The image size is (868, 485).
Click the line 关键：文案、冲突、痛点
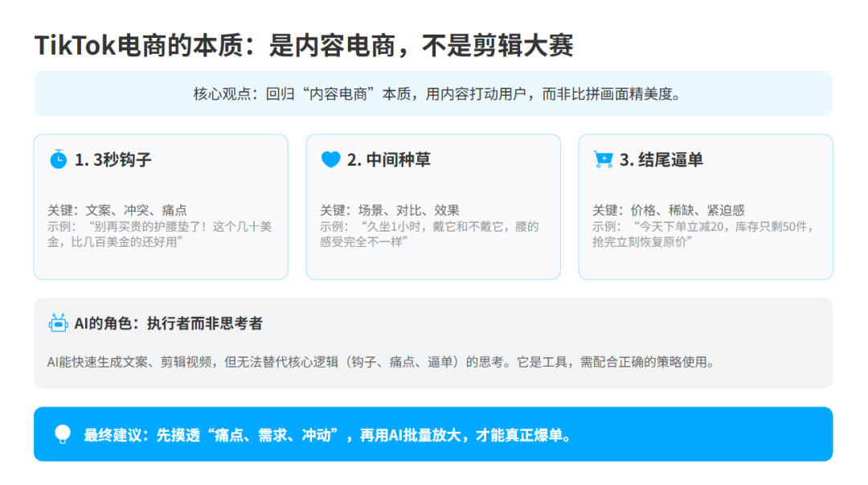(117, 210)
